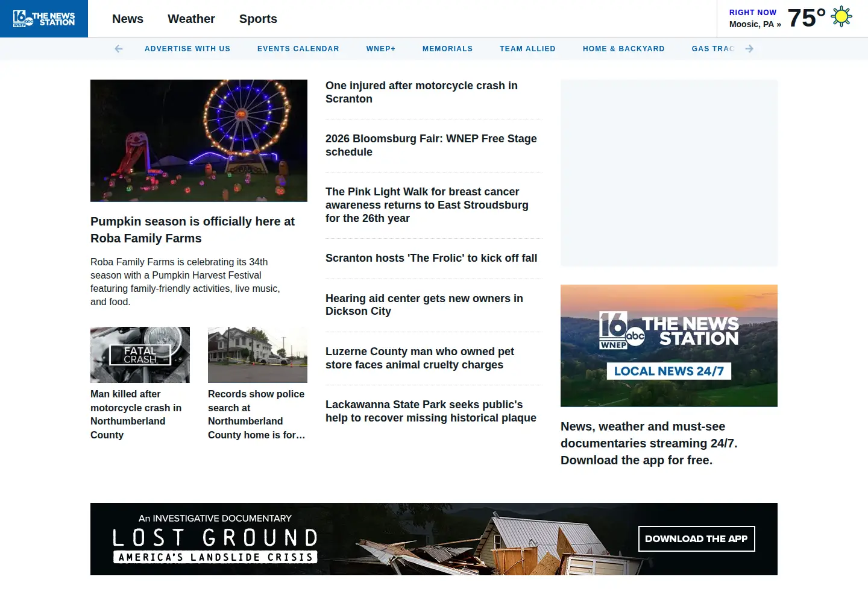Click the WNEP 16 News Station logo
This screenshot has width=868, height=603.
(44, 19)
